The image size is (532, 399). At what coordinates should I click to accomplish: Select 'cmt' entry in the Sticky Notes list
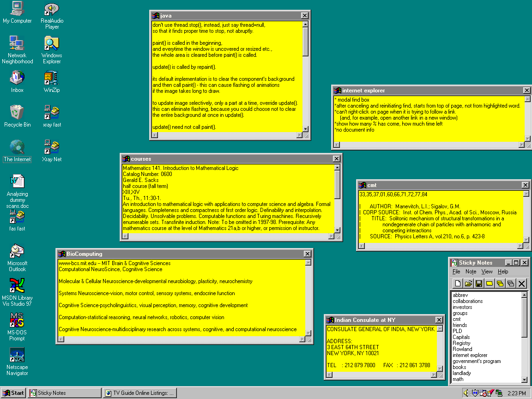pyautogui.click(x=456, y=319)
